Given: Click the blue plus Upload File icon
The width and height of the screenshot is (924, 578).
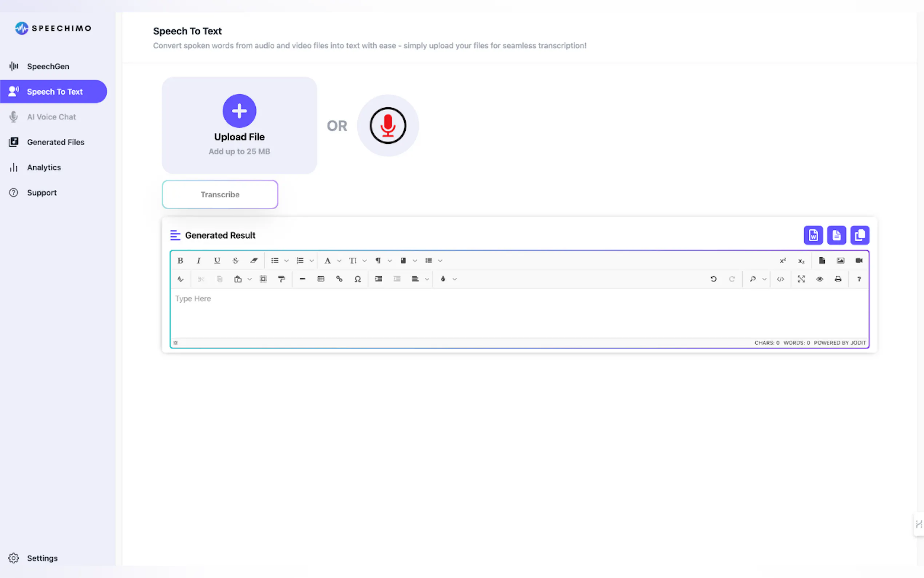Looking at the screenshot, I should 239,111.
